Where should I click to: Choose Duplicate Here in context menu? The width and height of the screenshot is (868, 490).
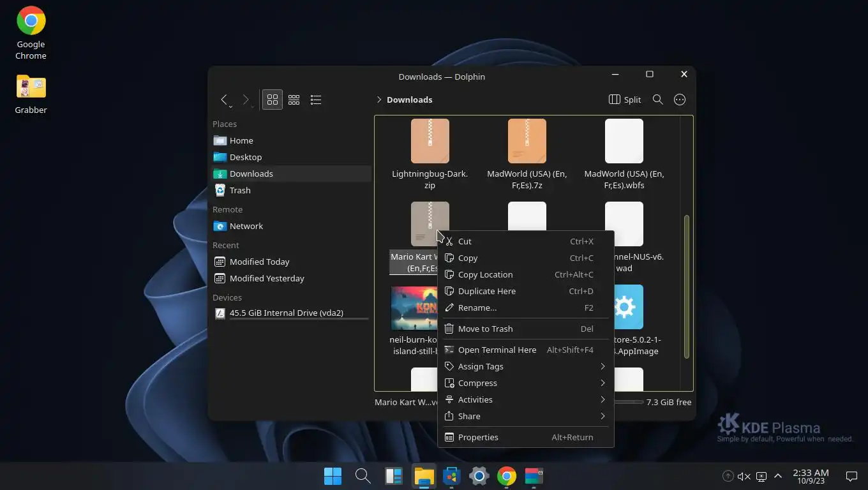coord(525,291)
